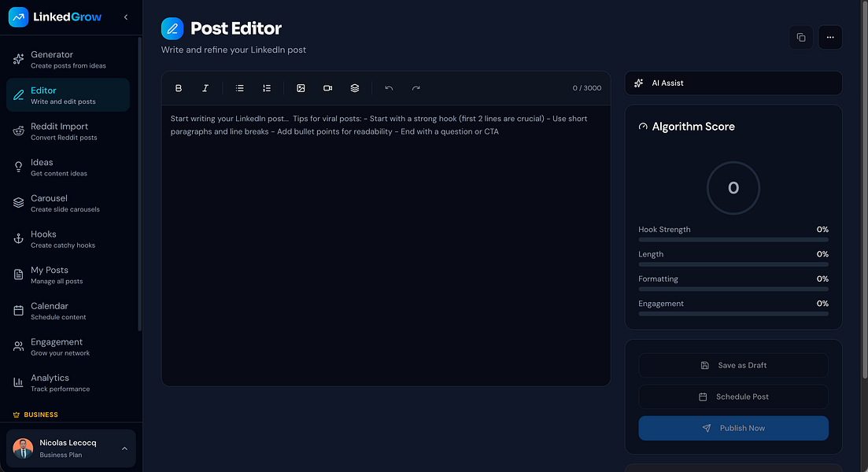Click the Hook Strength 0% value

(x=822, y=229)
